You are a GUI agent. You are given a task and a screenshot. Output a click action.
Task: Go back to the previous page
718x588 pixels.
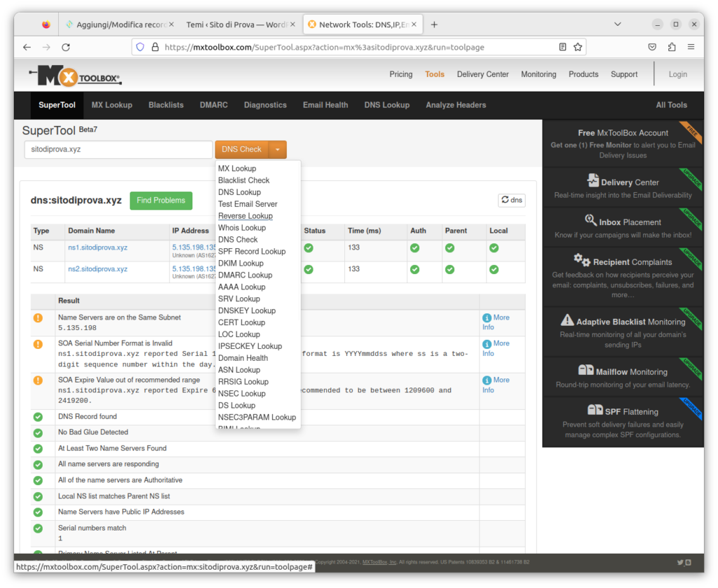[x=27, y=47]
